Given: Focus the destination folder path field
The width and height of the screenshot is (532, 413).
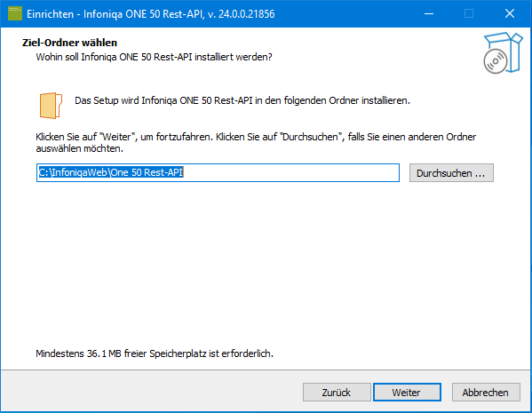Looking at the screenshot, I should [x=218, y=172].
